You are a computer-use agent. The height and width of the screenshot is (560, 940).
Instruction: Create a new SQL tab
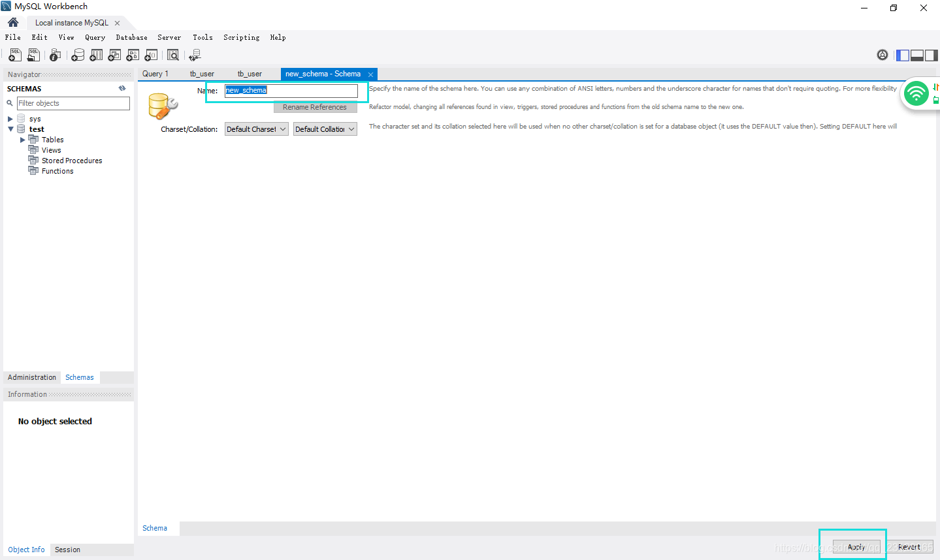tap(14, 55)
